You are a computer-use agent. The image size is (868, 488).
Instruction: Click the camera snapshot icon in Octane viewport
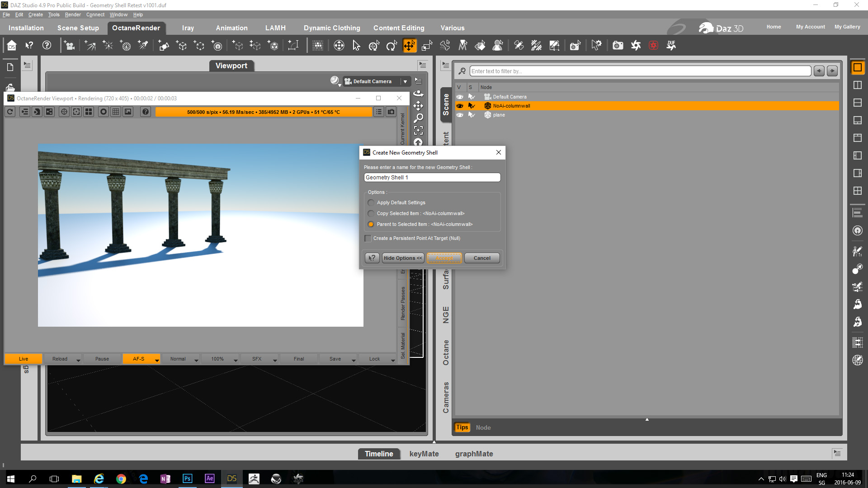click(x=391, y=112)
